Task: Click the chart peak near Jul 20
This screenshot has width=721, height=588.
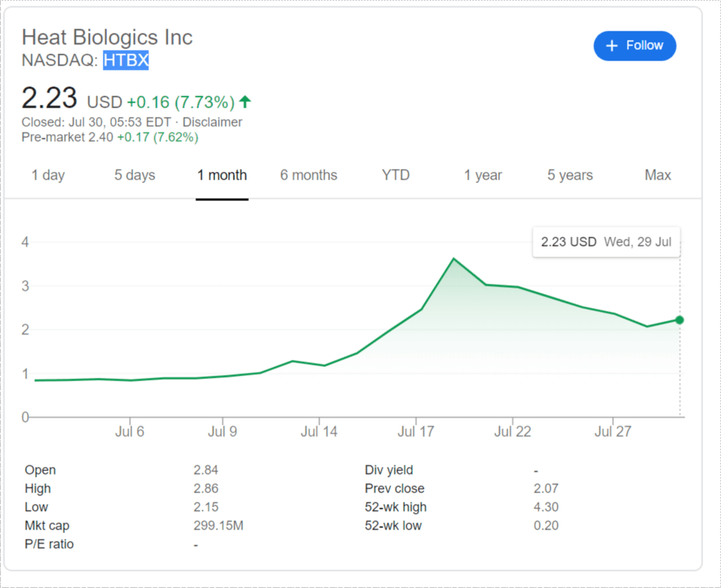Action: (454, 259)
